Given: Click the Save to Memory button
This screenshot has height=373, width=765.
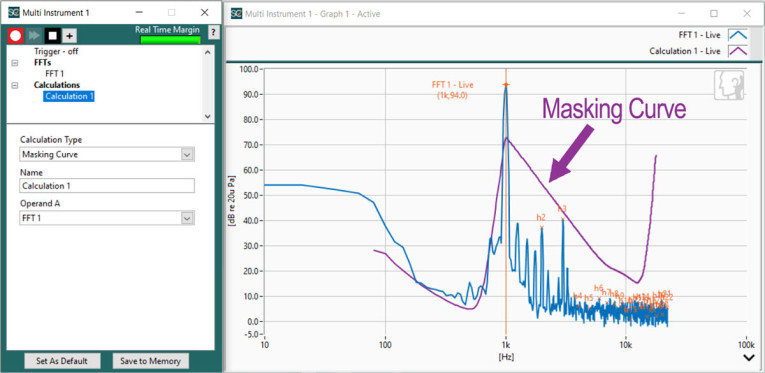Looking at the screenshot, I should point(150,361).
